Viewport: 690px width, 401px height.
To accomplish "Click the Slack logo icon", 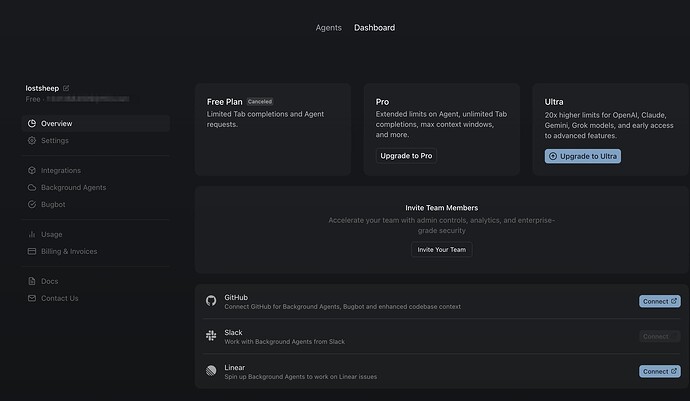I will pyautogui.click(x=211, y=336).
